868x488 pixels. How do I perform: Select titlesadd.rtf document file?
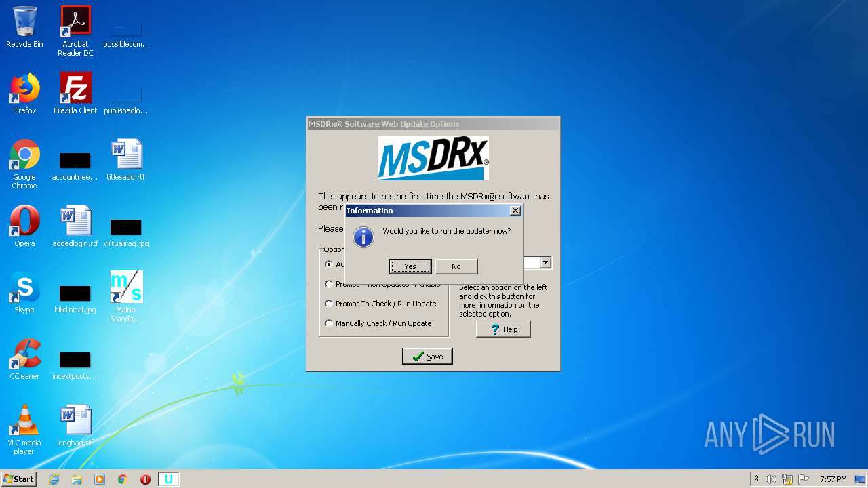[x=126, y=160]
